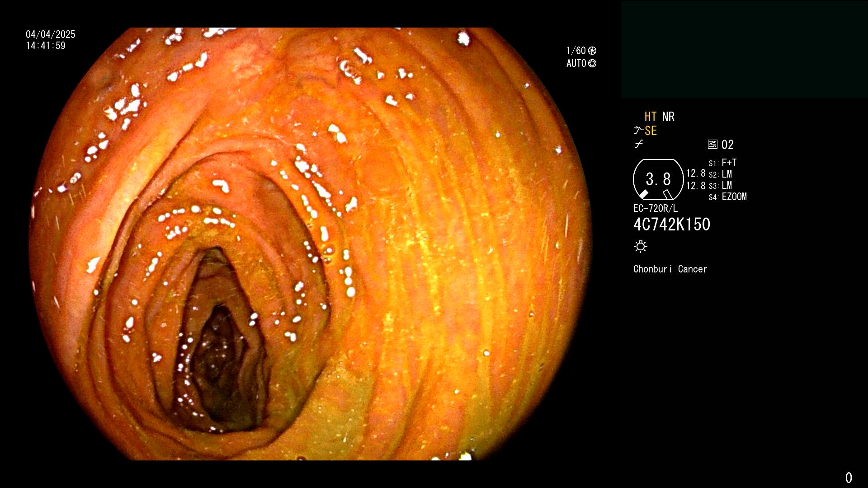The image size is (868, 488).
Task: Click the 02 preset number
Action: click(727, 145)
